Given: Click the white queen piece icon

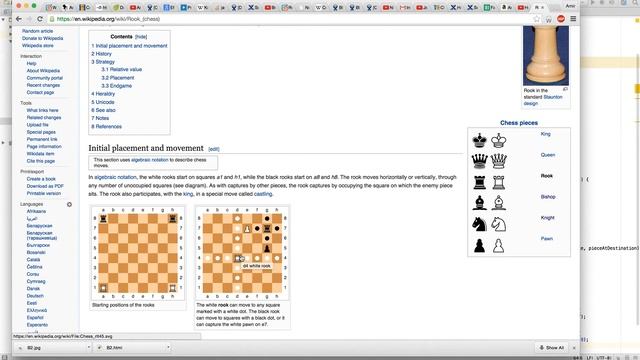Looking at the screenshot, I should (x=498, y=161).
